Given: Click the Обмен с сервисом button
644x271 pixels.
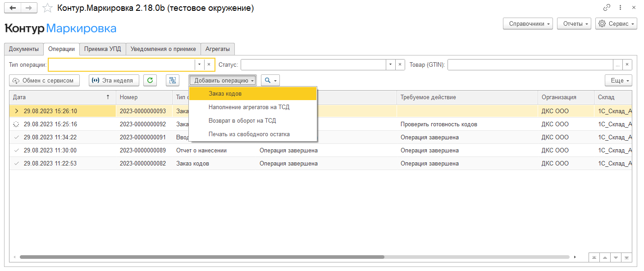Looking at the screenshot, I should coord(44,80).
